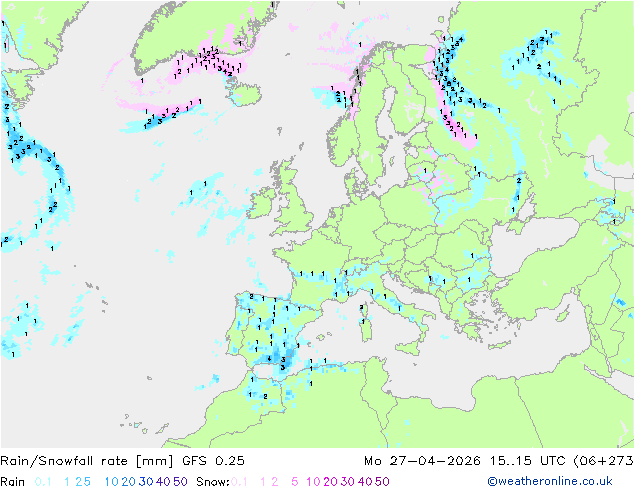
Task: Select the Snow 50 legend value
Action: point(382,482)
